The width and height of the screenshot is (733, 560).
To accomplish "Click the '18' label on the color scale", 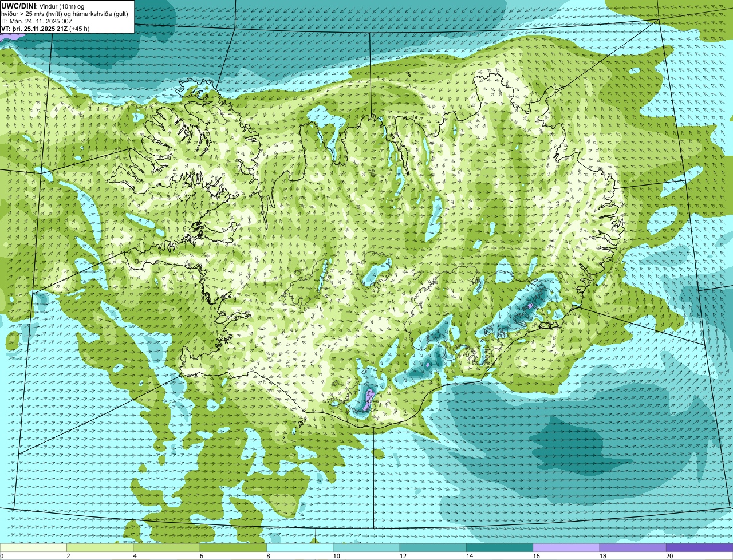I will 602,556.
